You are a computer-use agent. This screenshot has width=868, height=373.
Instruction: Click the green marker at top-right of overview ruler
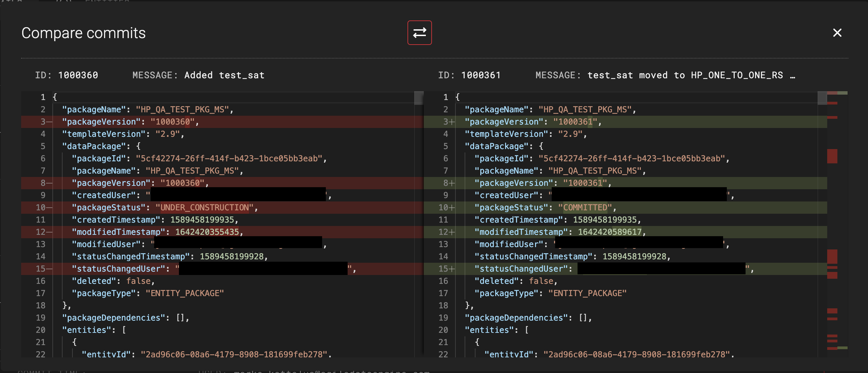(x=842, y=93)
